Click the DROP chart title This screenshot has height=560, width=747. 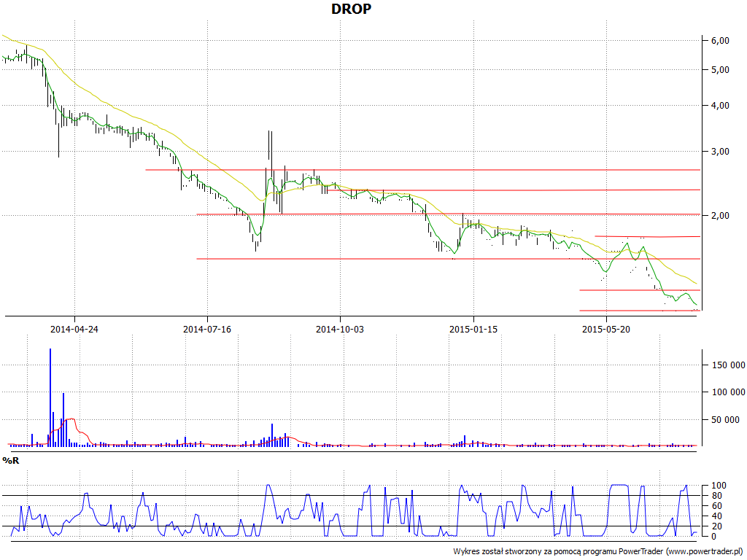point(351,9)
